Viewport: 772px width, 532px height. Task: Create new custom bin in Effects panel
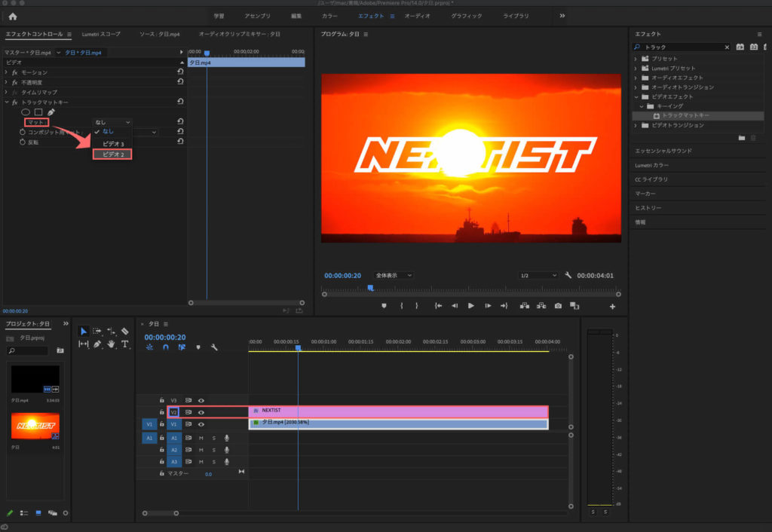[x=742, y=138]
